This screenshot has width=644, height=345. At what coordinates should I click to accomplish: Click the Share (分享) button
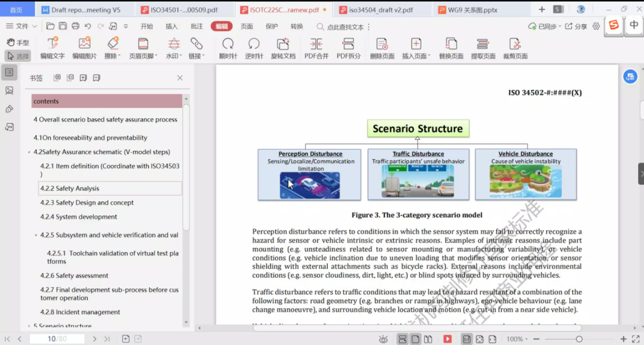(577, 26)
